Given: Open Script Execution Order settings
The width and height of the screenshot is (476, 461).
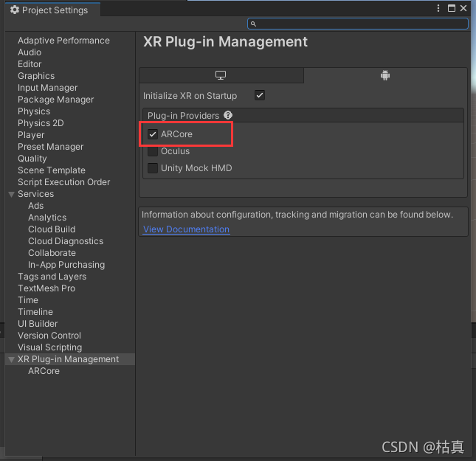Looking at the screenshot, I should tap(63, 182).
